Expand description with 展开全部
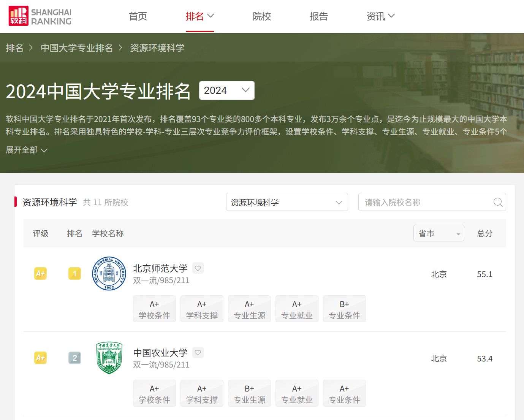Image resolution: width=524 pixels, height=420 pixels. coord(26,150)
